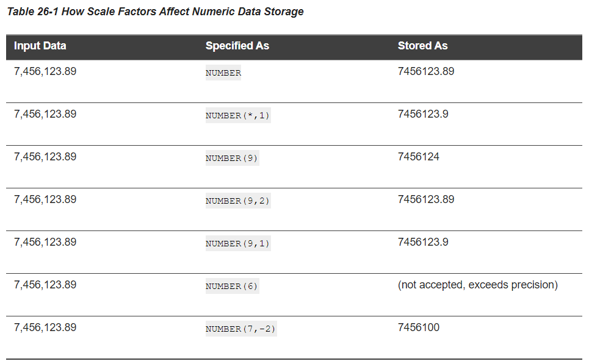
Task: Click the Stored As column header
Action: pyautogui.click(x=422, y=46)
